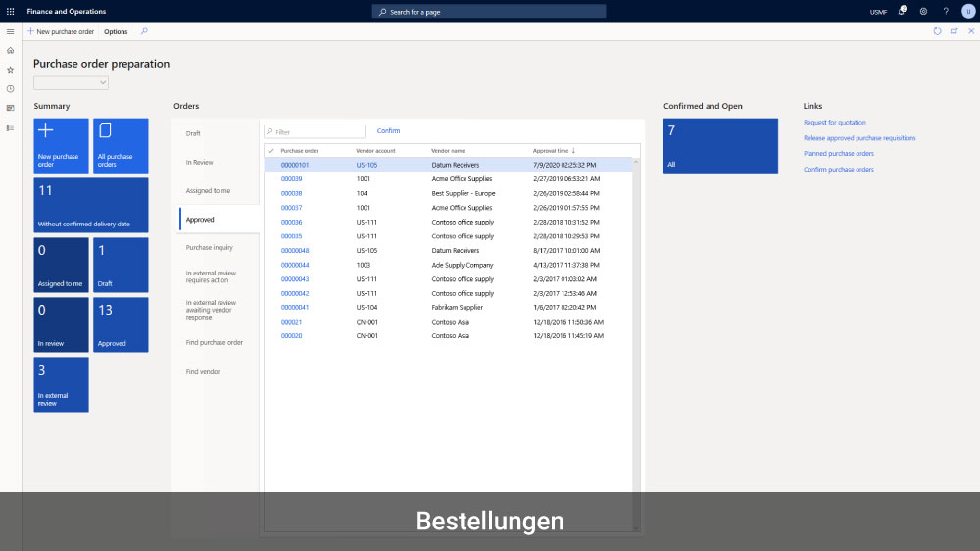Go to Home in left sidebar

pos(10,51)
